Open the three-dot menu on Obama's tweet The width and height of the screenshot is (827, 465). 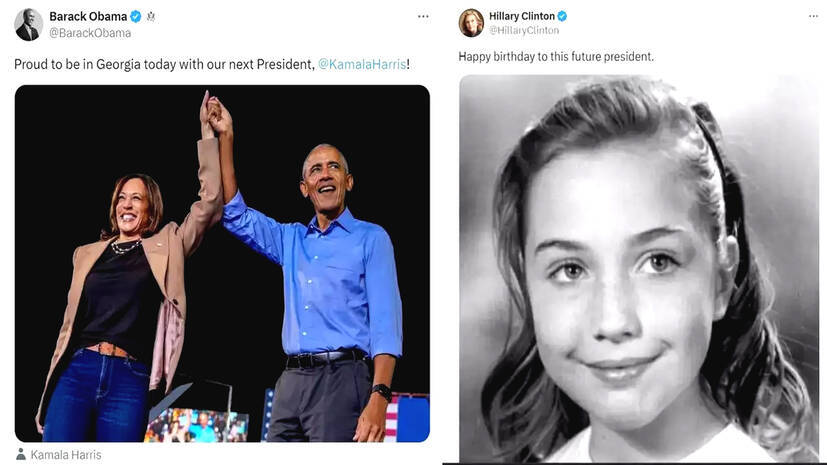pyautogui.click(x=423, y=16)
